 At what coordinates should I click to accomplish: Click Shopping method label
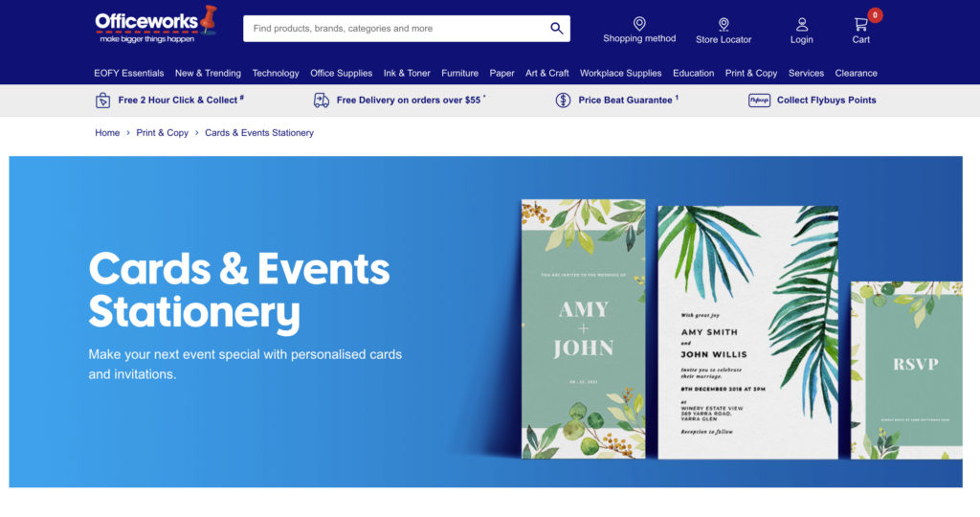pyautogui.click(x=639, y=38)
